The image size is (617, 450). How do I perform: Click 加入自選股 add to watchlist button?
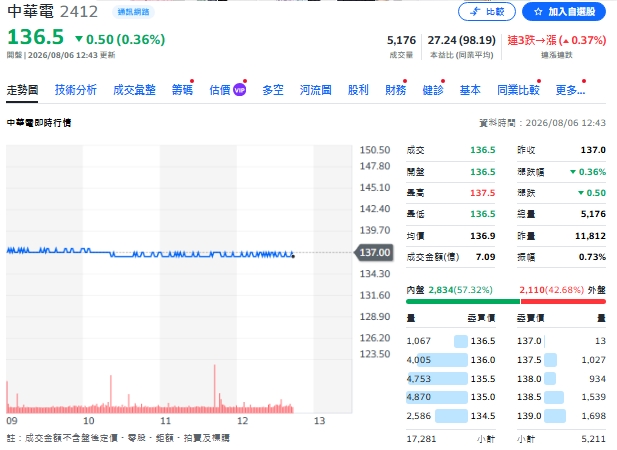563,11
